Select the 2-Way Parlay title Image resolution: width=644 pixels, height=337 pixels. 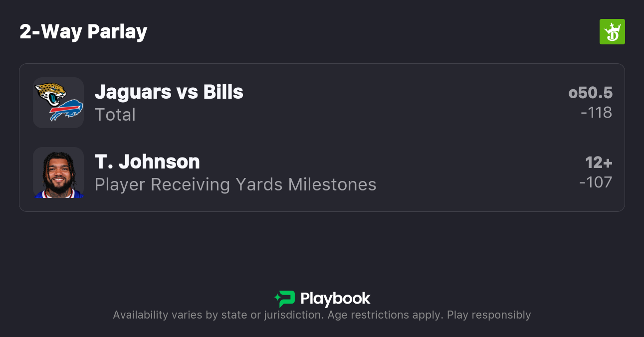83,32
